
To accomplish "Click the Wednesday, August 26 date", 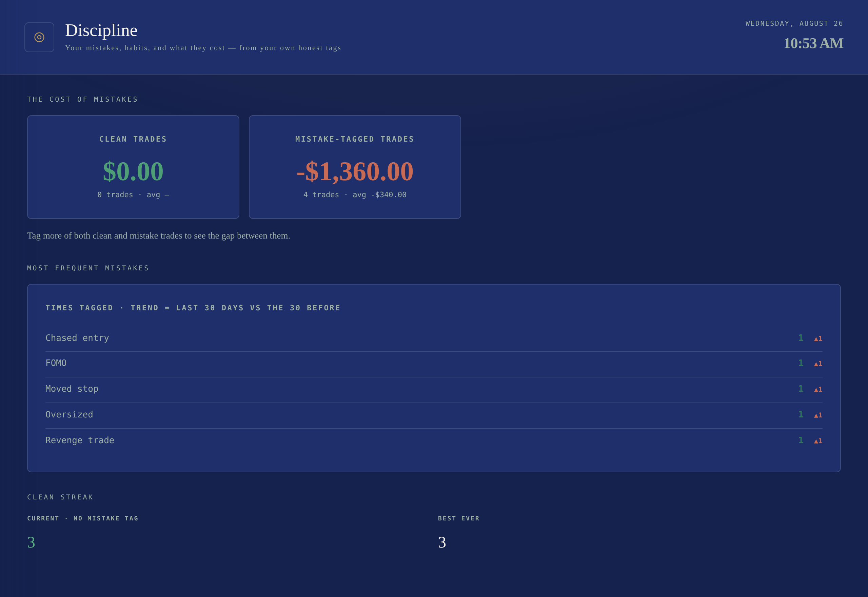I will (794, 23).
